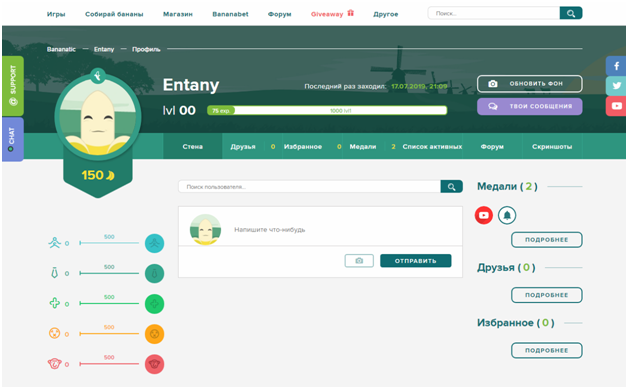Go to Магазин in navigation

[178, 14]
